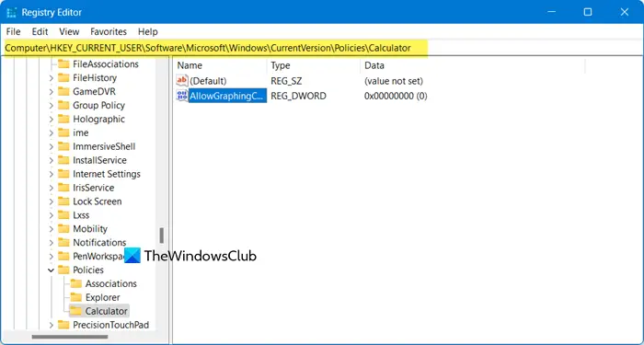
Task: Expand the FileHistory key
Action: pyautogui.click(x=51, y=78)
